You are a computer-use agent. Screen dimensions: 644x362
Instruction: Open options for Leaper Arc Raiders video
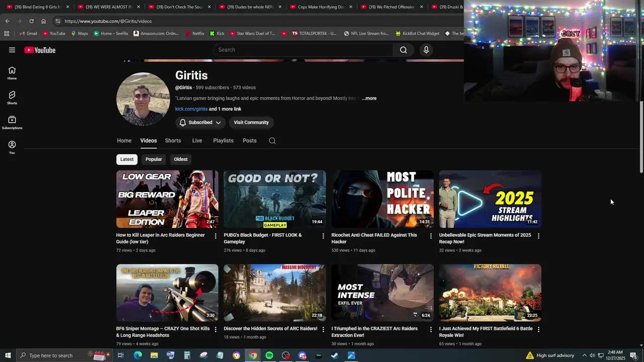[216, 236]
